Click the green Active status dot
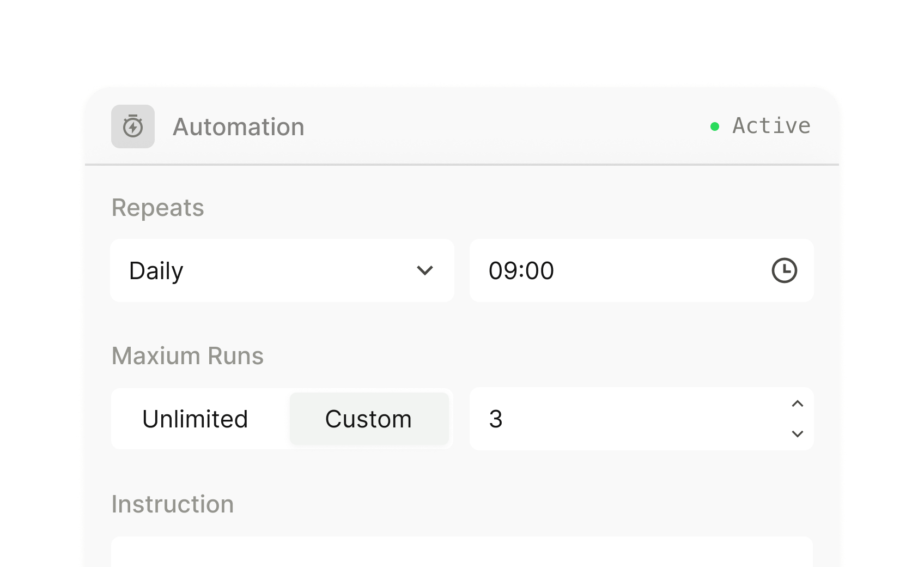The height and width of the screenshot is (567, 924). pos(715,126)
